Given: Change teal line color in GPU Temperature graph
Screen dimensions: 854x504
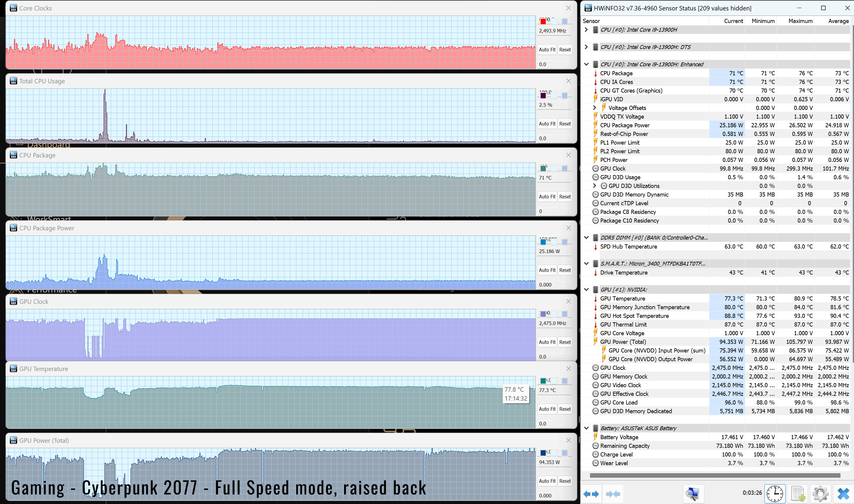Looking at the screenshot, I should tap(543, 381).
